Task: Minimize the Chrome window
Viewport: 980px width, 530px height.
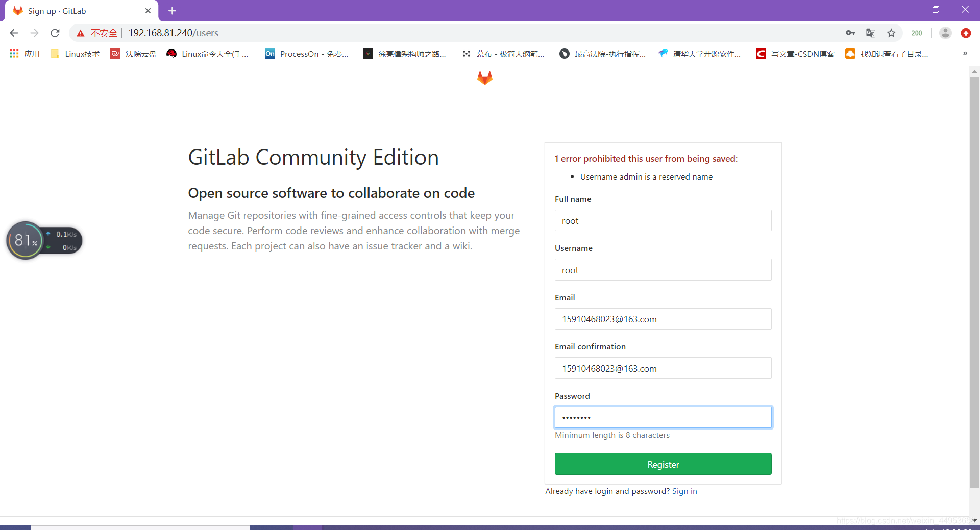Action: click(x=907, y=10)
